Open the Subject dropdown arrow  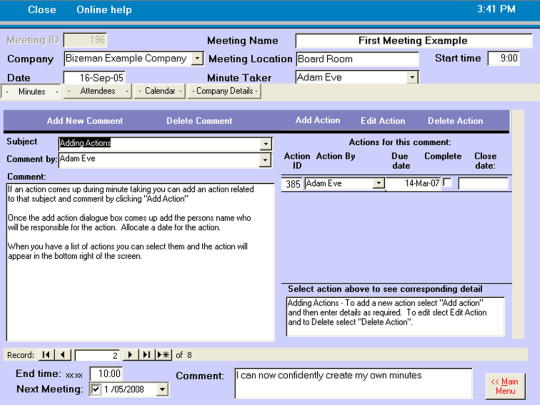266,144
